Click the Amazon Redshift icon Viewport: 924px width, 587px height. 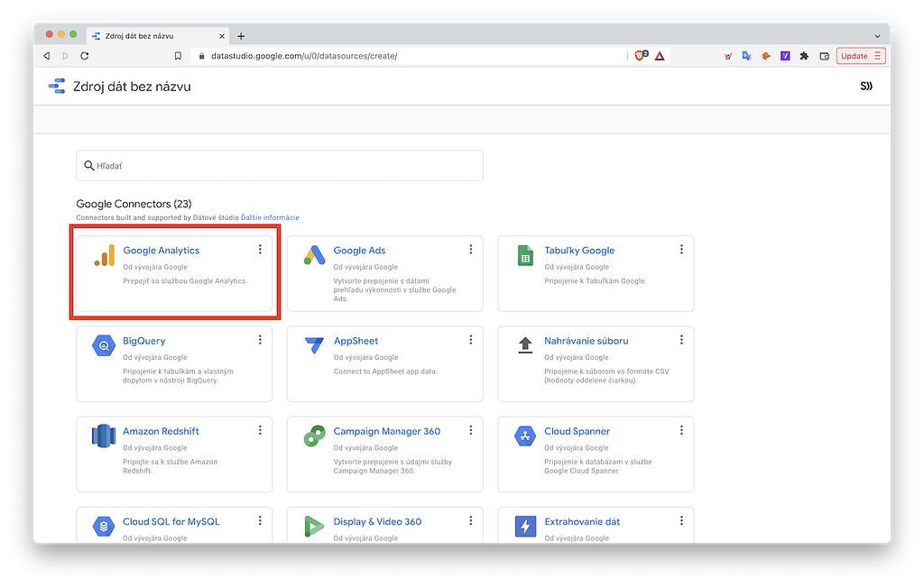point(104,436)
